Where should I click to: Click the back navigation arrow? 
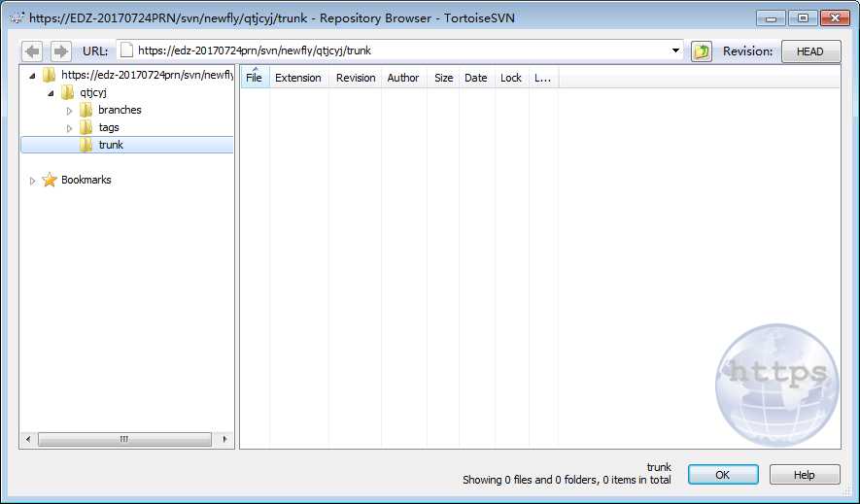[32, 51]
